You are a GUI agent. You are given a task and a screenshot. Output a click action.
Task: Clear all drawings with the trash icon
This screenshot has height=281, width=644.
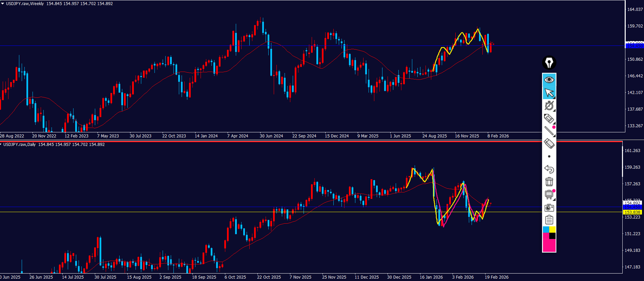tap(549, 182)
